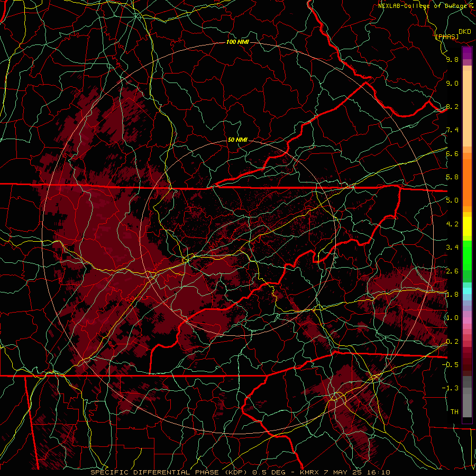The width and height of the screenshot is (476, 476).
Task: Click the 9.8 value on the color scale
Action: click(x=452, y=59)
